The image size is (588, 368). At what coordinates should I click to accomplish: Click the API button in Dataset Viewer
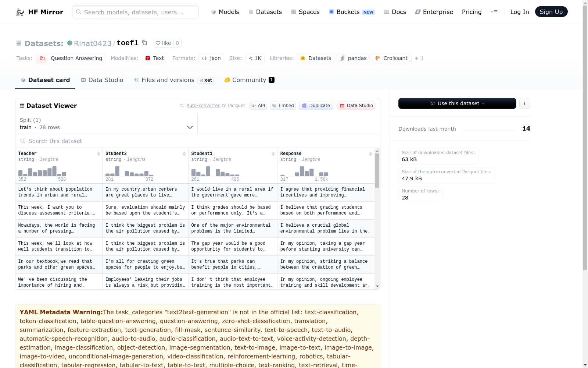click(258, 106)
